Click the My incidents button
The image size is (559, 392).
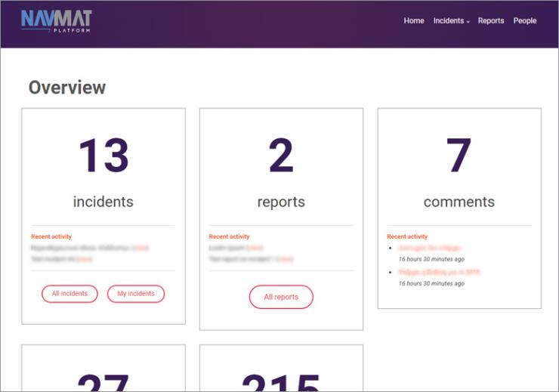click(136, 294)
